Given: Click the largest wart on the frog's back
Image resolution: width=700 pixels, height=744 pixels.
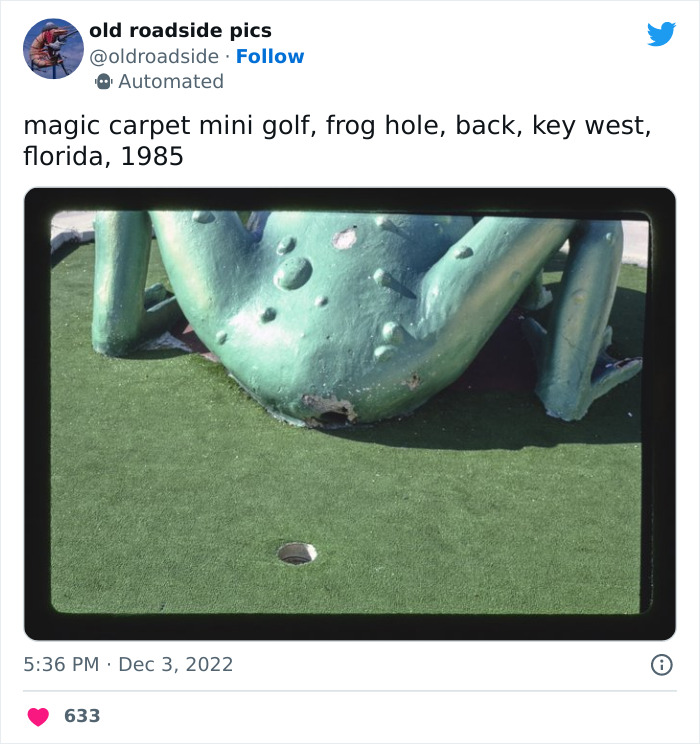Looking at the screenshot, I should (293, 273).
